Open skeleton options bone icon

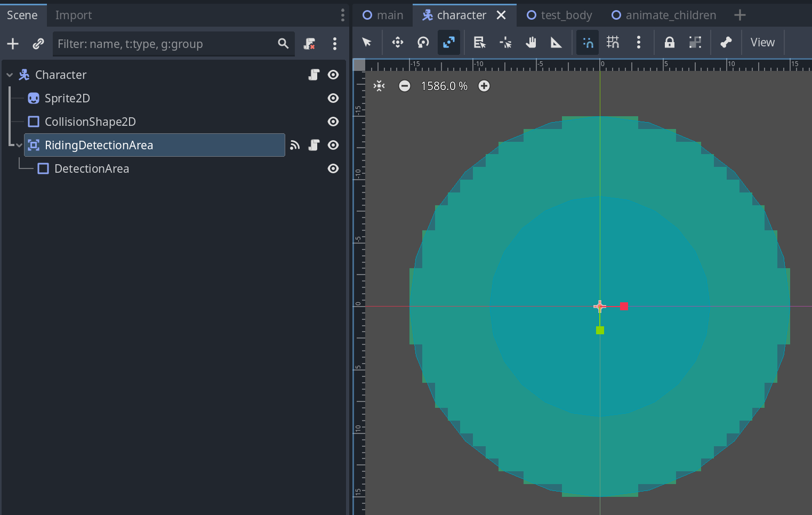(726, 43)
